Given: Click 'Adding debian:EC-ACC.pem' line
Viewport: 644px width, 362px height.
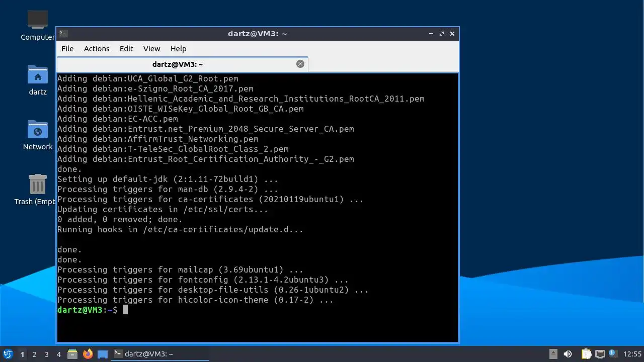Looking at the screenshot, I should [118, 119].
